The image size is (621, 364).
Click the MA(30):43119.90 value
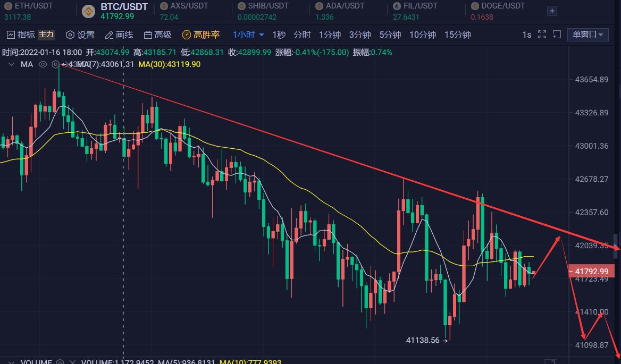click(170, 64)
